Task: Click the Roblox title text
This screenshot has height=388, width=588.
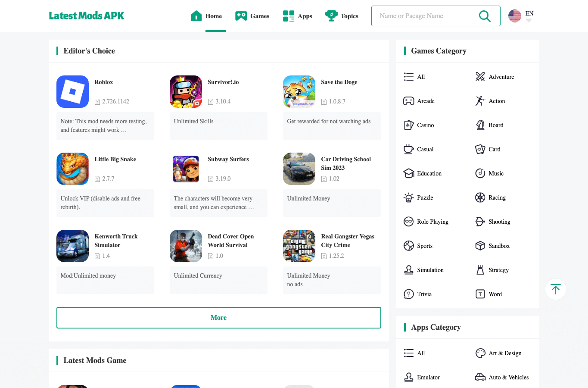Action: [104, 82]
